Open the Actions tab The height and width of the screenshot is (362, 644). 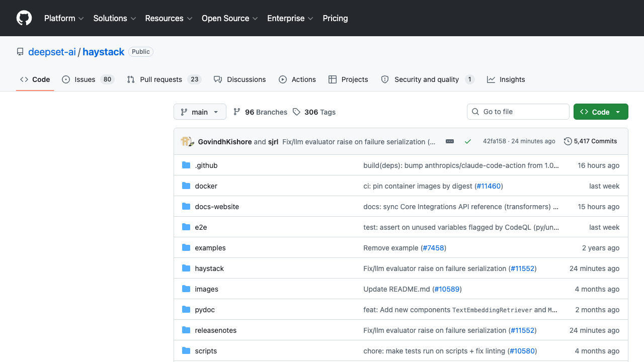[297, 79]
